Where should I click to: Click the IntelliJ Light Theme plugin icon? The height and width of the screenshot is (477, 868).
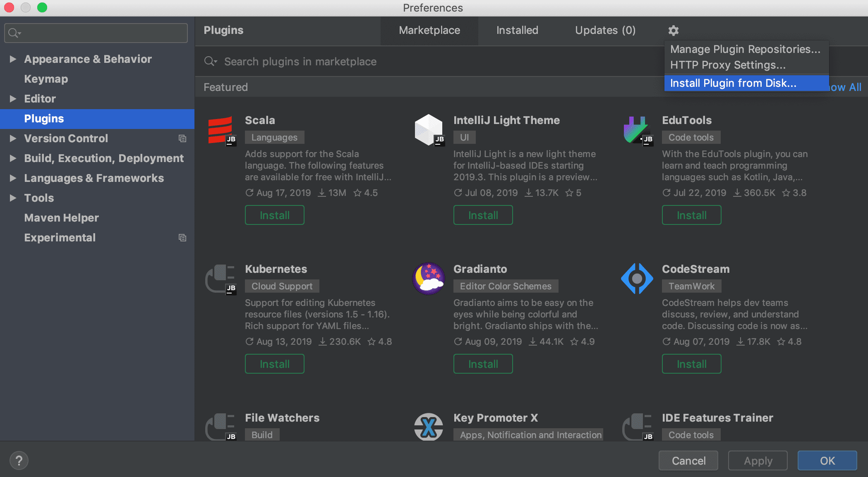(429, 129)
